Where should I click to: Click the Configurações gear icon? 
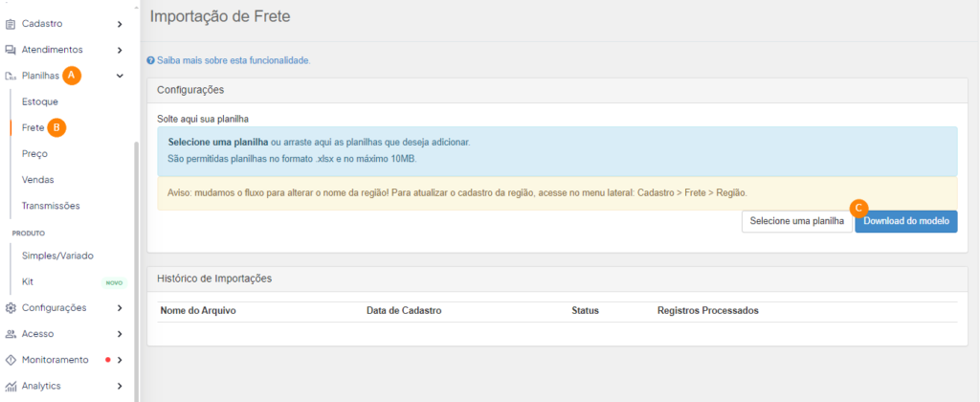(11, 308)
